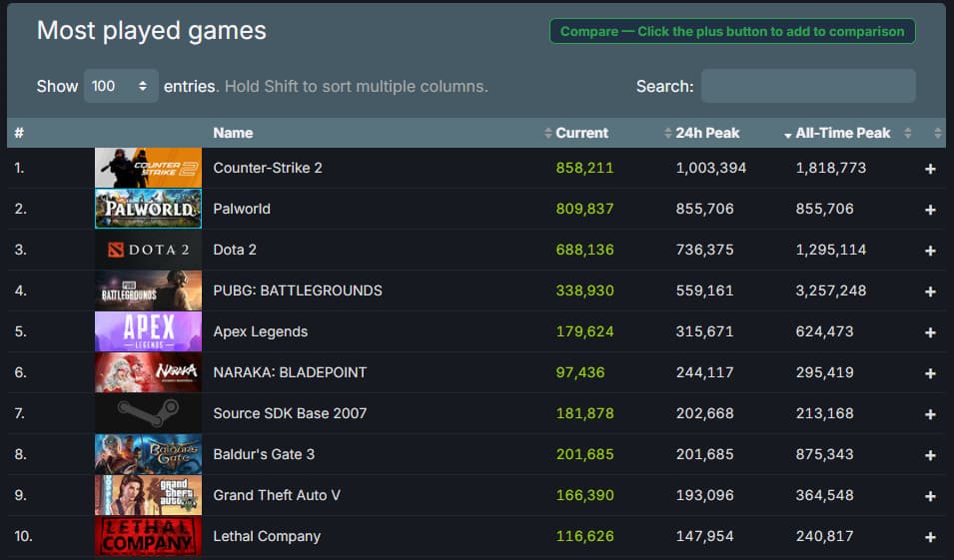
Task: Sort table by 24h Peak column
Action: pyautogui.click(x=707, y=133)
